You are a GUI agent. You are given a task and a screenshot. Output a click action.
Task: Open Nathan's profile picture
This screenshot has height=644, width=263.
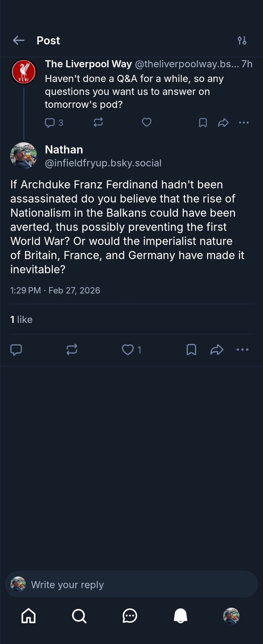pos(23,156)
